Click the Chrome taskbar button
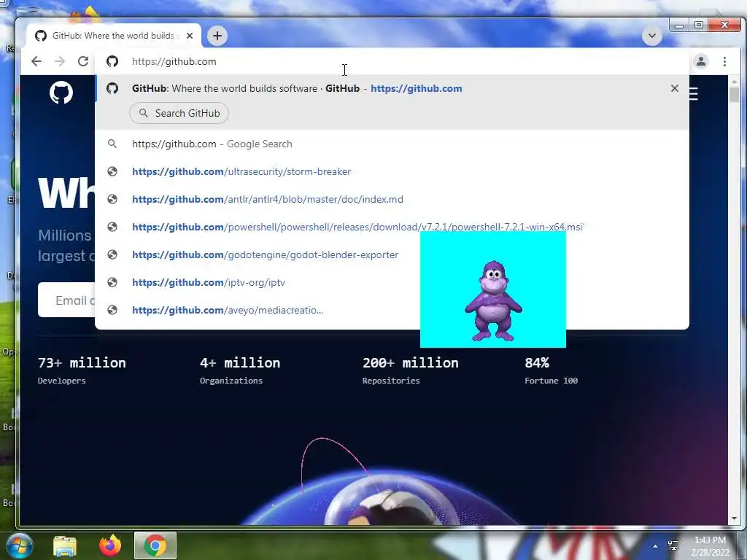Screen dimensions: 747x560 (x=155, y=545)
